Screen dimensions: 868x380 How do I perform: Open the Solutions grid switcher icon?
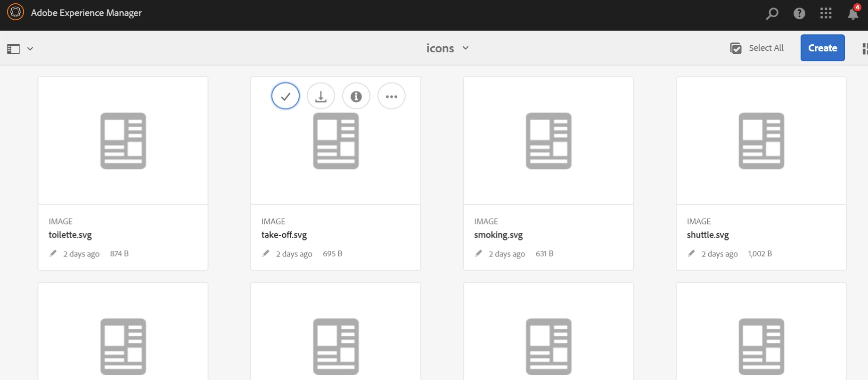[x=826, y=13]
